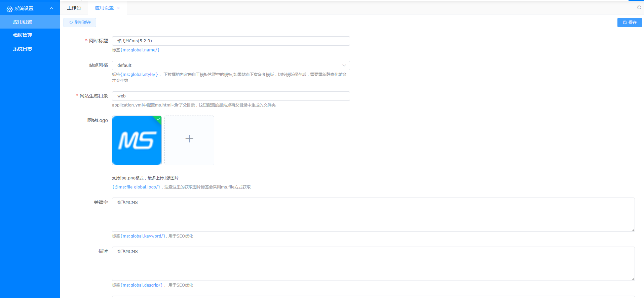Click inside the 描述 text area

[x=373, y=264]
